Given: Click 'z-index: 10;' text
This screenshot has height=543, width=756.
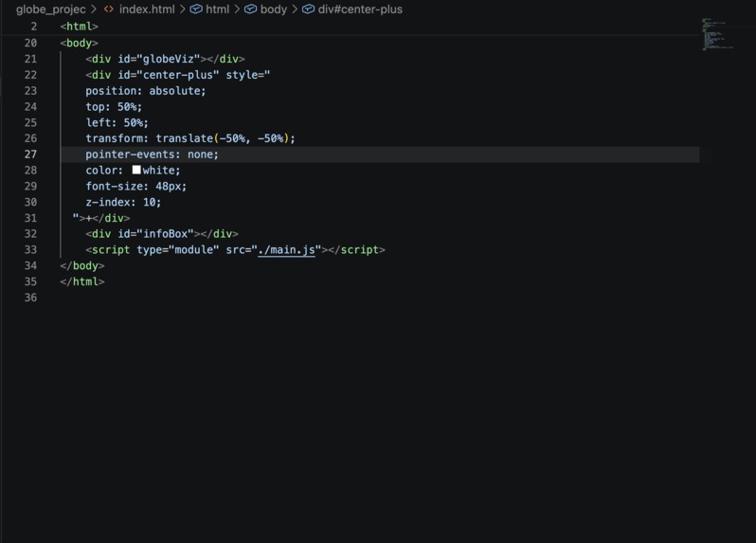Looking at the screenshot, I should [123, 202].
